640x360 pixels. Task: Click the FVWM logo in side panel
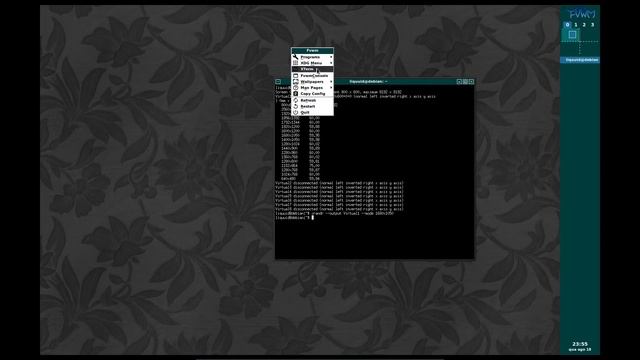point(582,14)
